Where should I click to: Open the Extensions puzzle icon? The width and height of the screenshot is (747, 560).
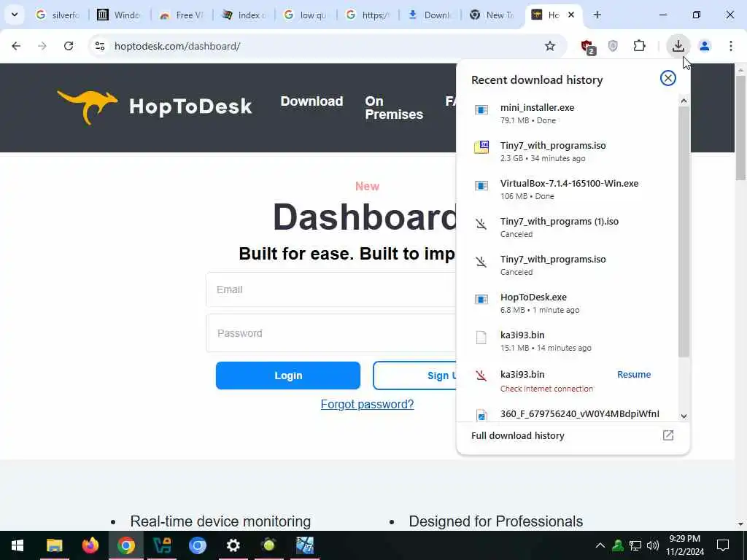click(x=639, y=46)
